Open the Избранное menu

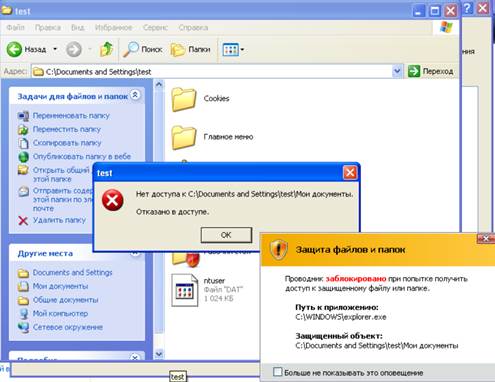click(x=114, y=27)
